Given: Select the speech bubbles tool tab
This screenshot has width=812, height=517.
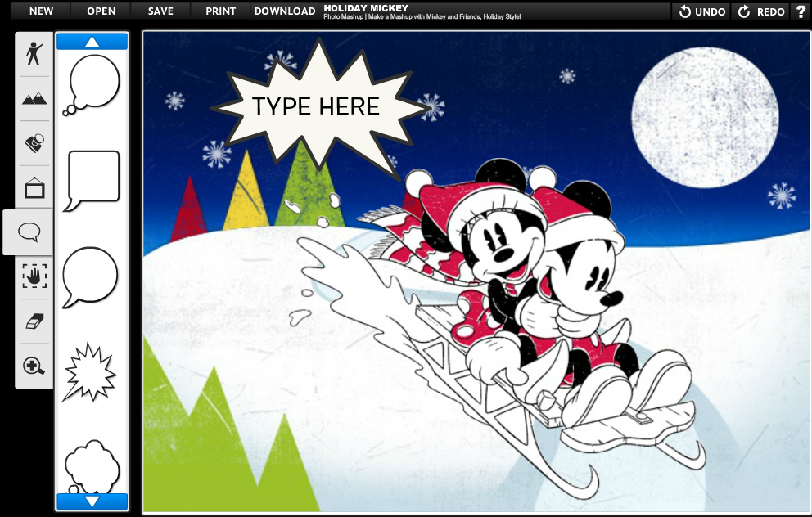Looking at the screenshot, I should tap(29, 232).
